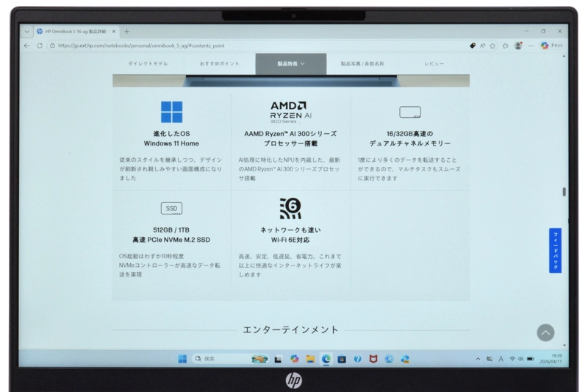Click the battery status icon
Screen dimensions: 588x392
click(x=530, y=359)
